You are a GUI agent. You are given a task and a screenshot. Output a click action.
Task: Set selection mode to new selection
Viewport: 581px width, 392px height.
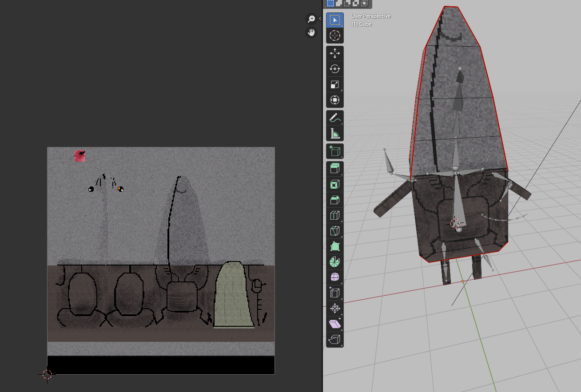point(330,4)
